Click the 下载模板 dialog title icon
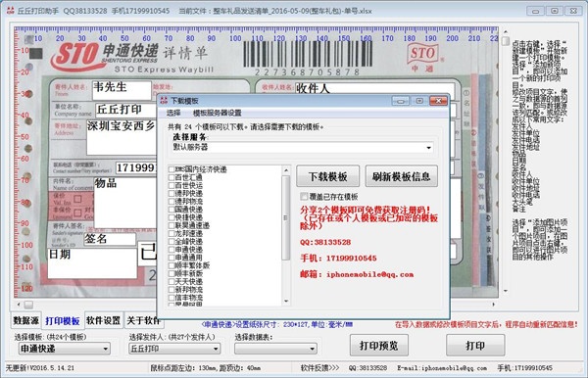588x378 pixels. [164, 101]
